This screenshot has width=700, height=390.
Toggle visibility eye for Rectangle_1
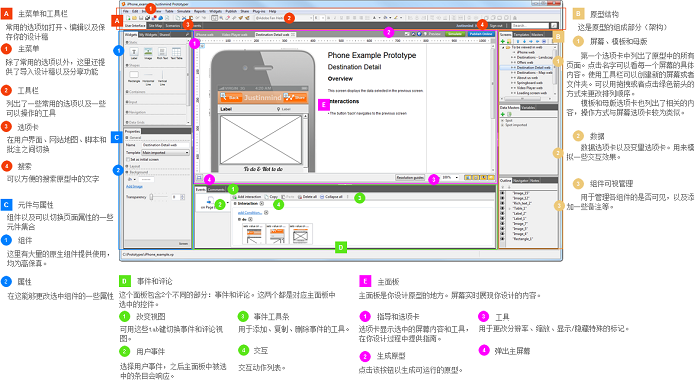coord(502,239)
